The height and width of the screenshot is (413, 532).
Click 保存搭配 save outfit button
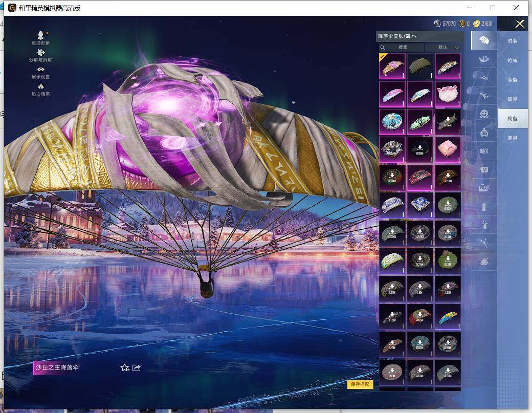tap(360, 384)
